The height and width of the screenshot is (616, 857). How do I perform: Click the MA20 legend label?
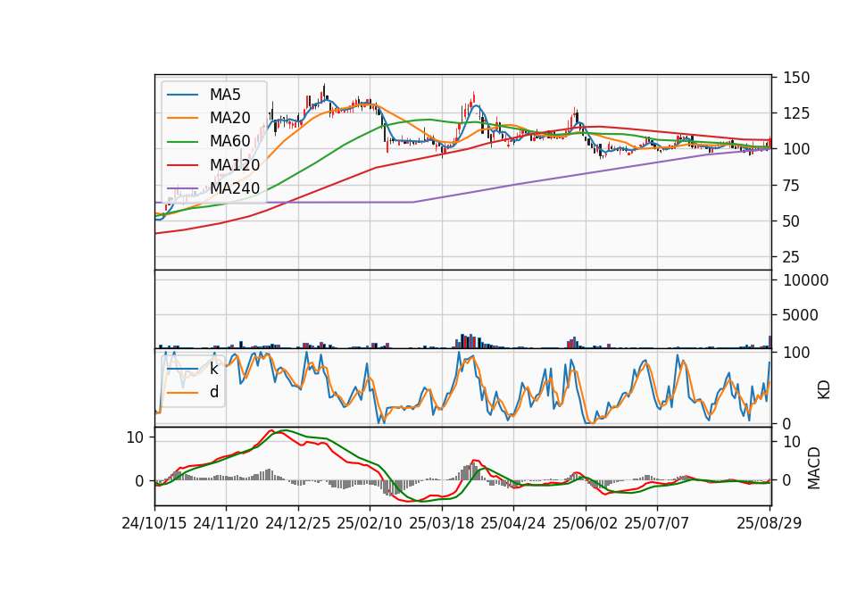[x=230, y=118]
